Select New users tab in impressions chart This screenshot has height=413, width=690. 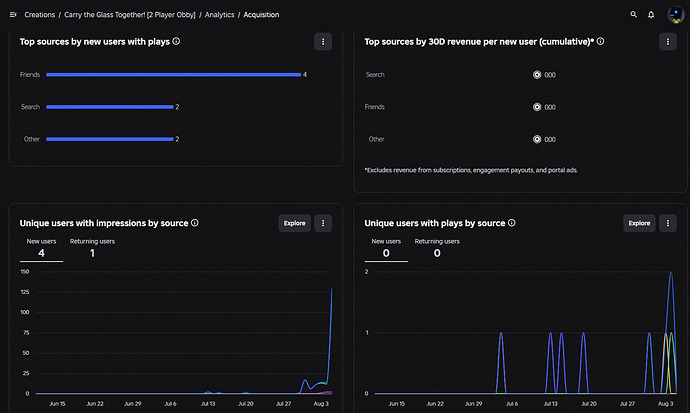click(x=41, y=249)
